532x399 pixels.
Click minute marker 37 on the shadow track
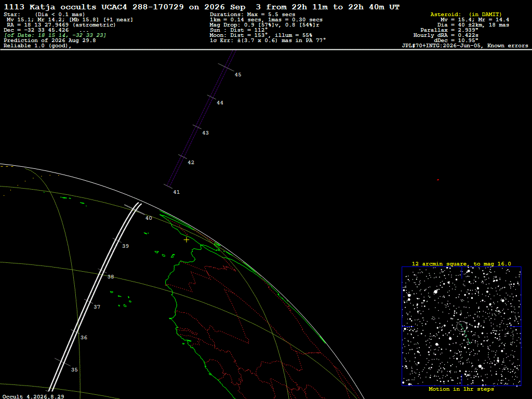[x=97, y=307]
